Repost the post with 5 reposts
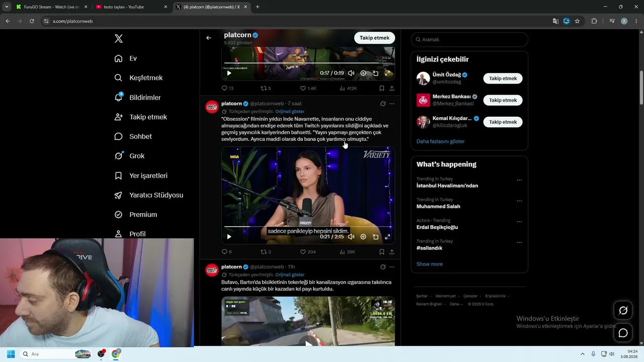Image resolution: width=644 pixels, height=362 pixels. [x=266, y=88]
